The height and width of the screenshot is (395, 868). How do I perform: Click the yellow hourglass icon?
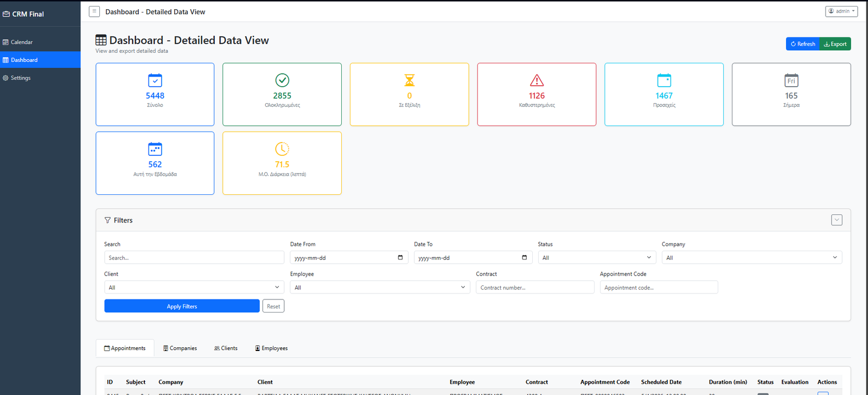tap(410, 80)
